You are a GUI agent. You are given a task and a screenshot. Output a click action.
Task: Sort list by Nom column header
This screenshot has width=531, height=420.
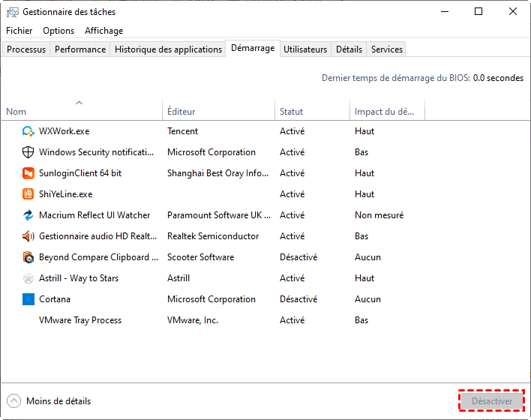point(16,112)
